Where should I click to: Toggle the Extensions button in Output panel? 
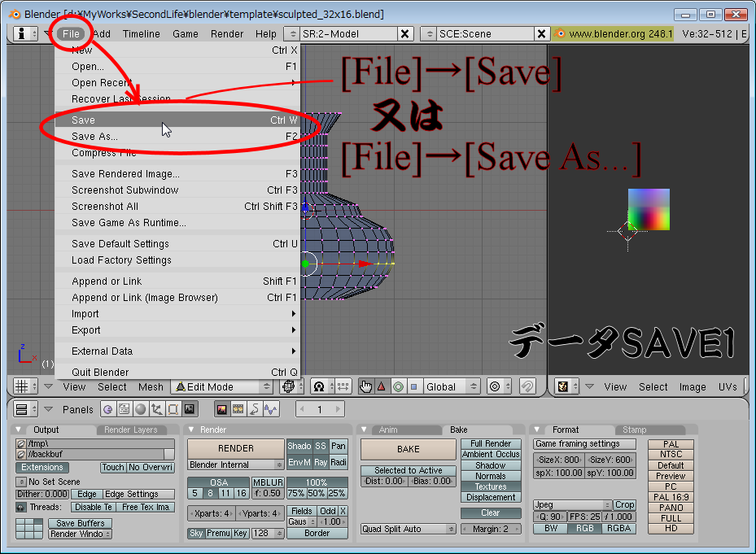(x=42, y=467)
